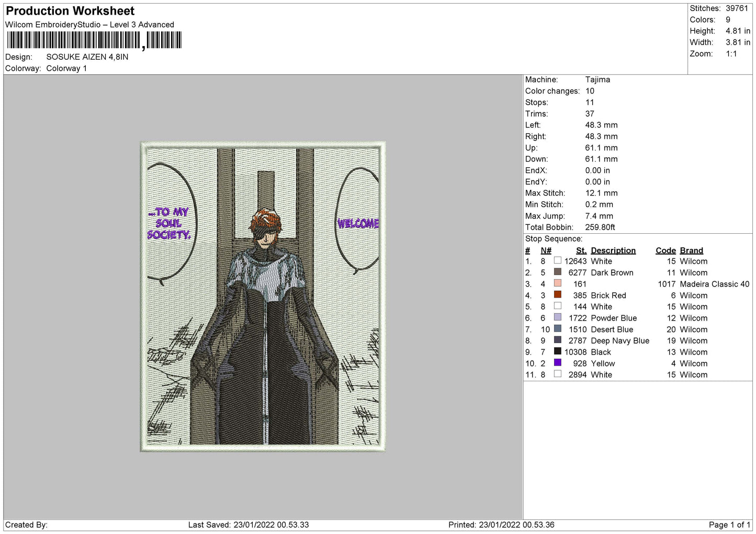This screenshot has height=534, width=756.
Task: Click the Production Worksheet title
Action: (x=70, y=11)
